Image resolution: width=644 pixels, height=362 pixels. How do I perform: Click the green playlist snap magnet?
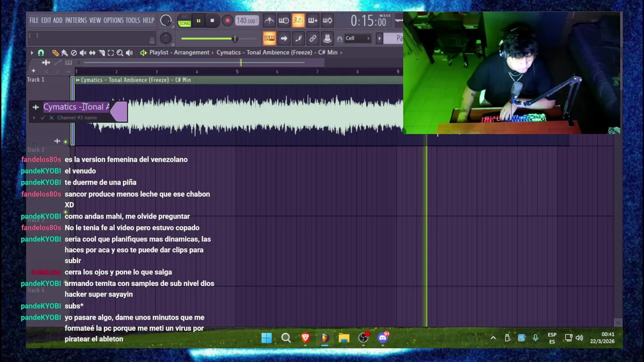point(41,53)
